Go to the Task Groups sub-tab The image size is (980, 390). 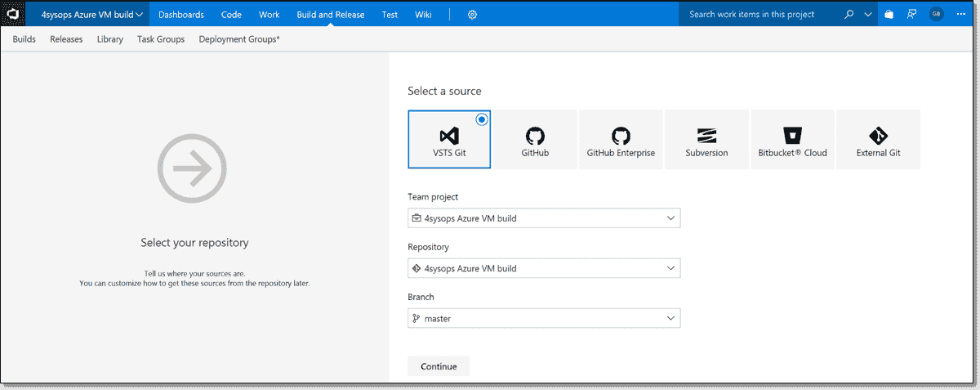[161, 39]
